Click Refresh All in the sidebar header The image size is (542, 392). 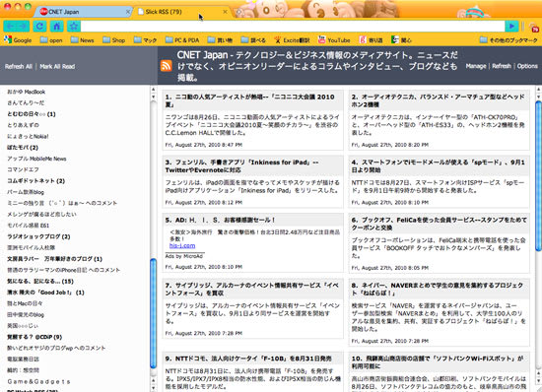19,66
